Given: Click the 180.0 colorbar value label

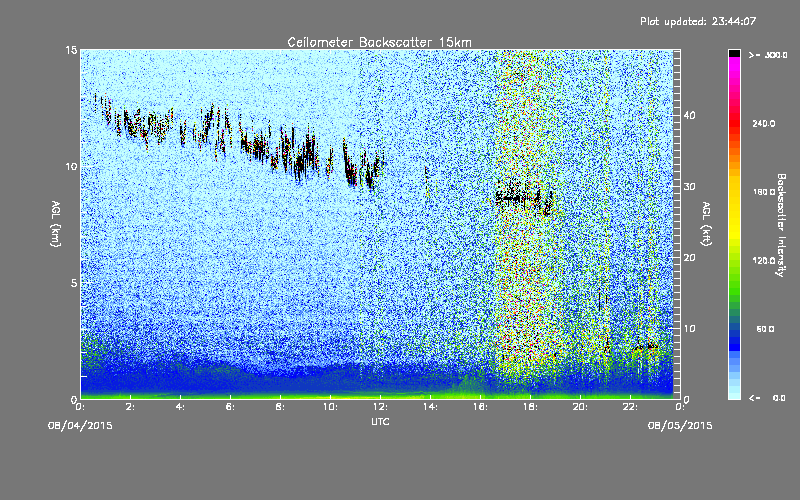Looking at the screenshot, I should coord(764,192).
